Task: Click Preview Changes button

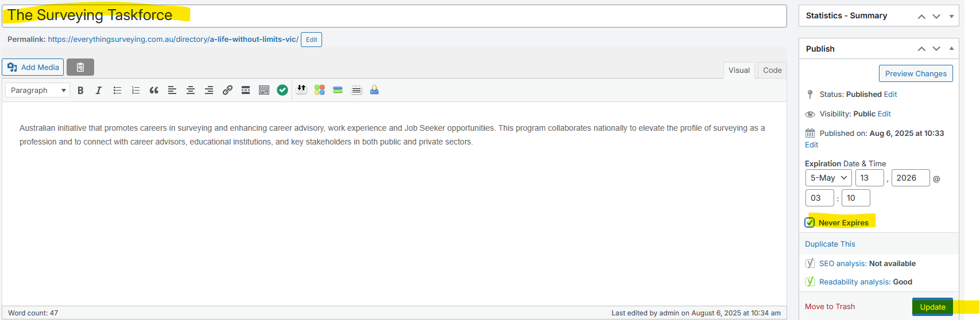Action: pyautogui.click(x=916, y=73)
